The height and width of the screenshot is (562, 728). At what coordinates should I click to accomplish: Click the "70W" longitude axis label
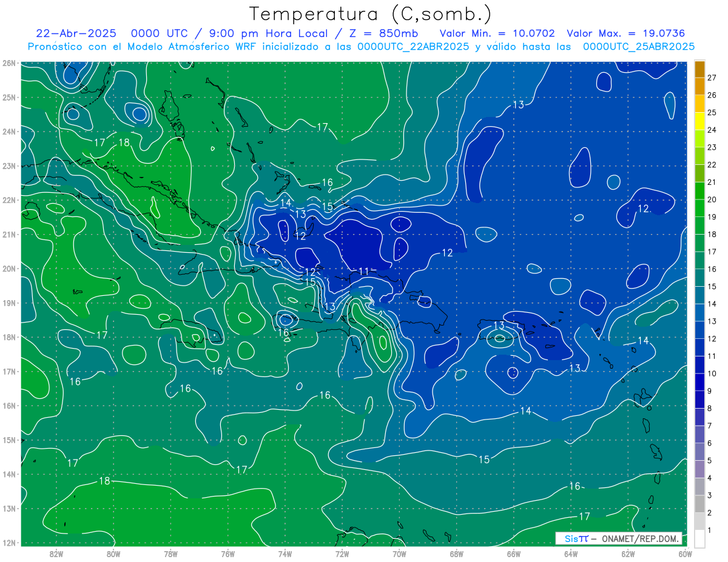click(399, 554)
